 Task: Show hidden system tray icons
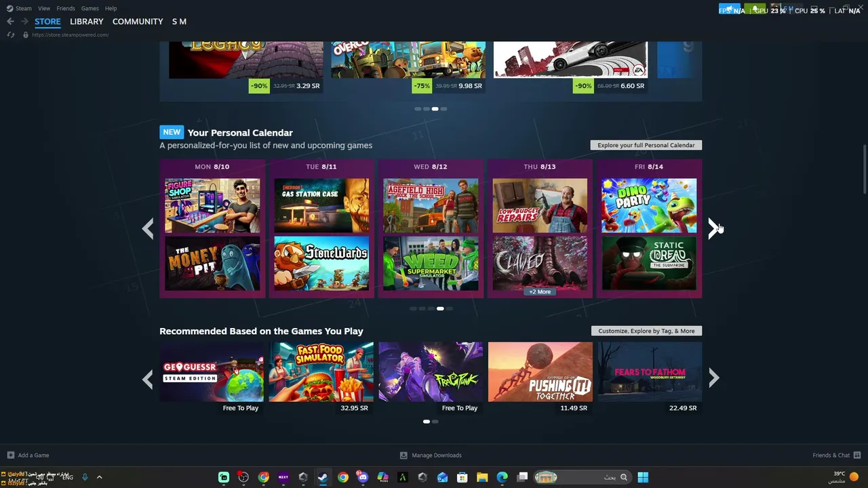pyautogui.click(x=99, y=477)
